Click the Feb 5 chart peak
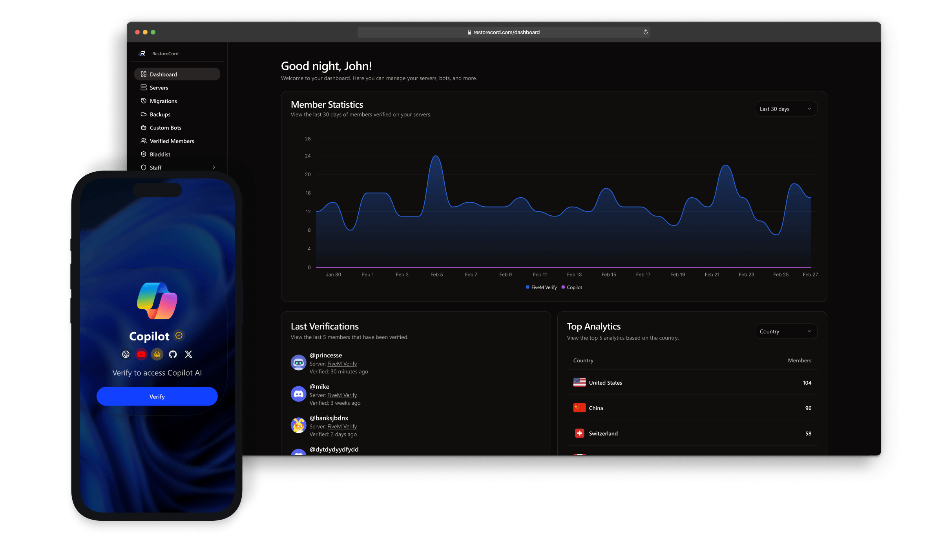Screen dimensions: 951x560 coord(436,156)
